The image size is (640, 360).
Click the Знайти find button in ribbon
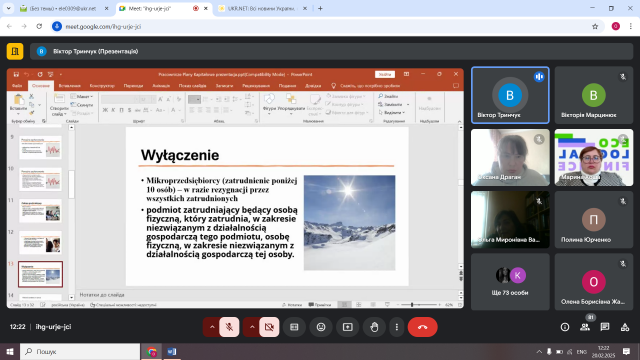[x=388, y=96]
